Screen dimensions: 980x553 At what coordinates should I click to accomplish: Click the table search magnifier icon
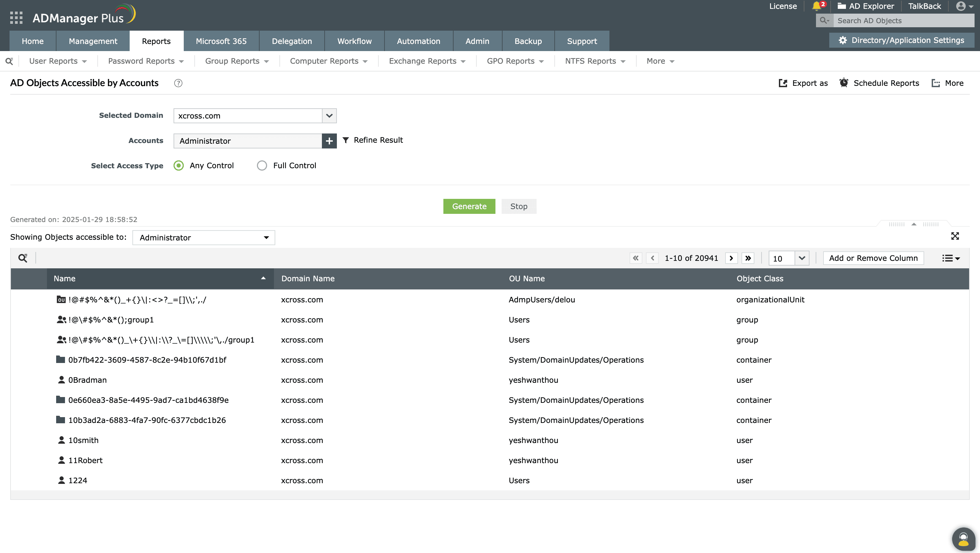click(x=23, y=258)
